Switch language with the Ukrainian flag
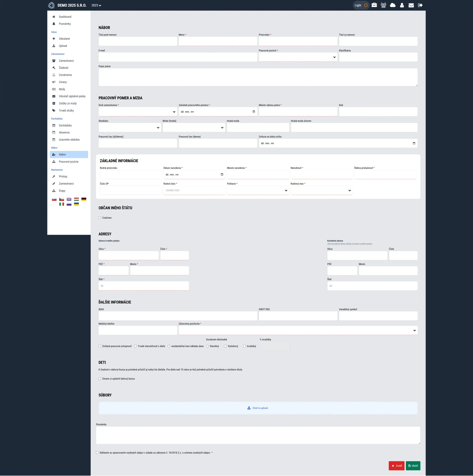473x476 pixels. pos(76,204)
